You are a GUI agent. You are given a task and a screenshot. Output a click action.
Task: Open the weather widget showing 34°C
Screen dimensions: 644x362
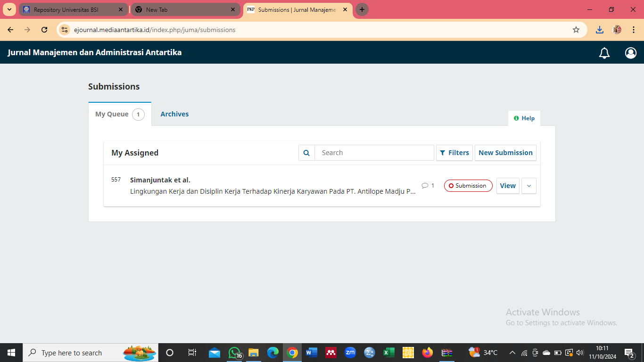tap(483, 353)
